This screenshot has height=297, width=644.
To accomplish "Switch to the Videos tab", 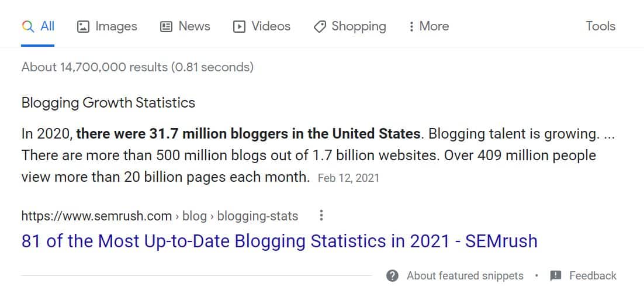I will [262, 27].
